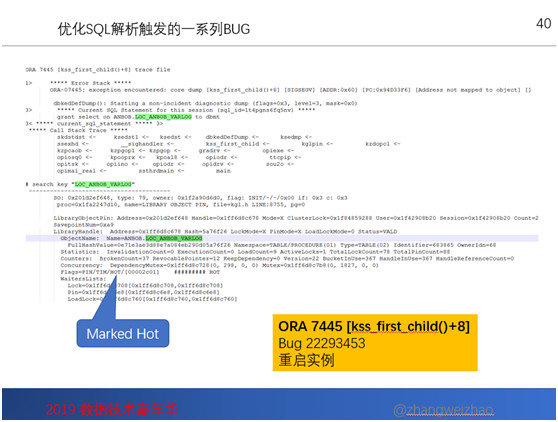Select the 'ORA-07445: exception encountered' error line
The height and width of the screenshot is (422, 558).
(290, 90)
